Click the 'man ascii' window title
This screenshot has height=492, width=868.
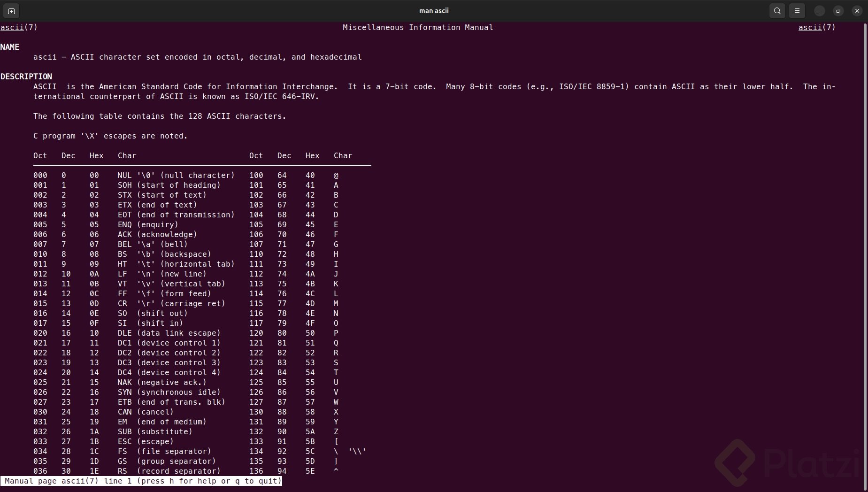434,11
